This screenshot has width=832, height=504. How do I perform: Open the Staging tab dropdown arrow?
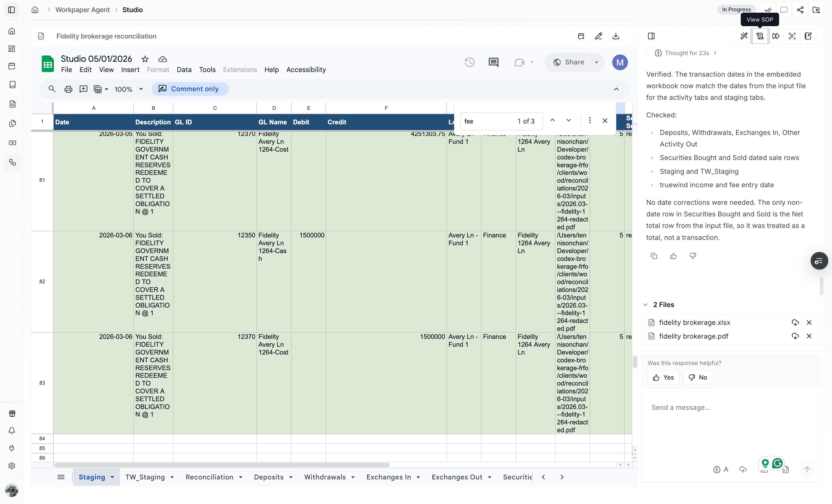pos(113,477)
